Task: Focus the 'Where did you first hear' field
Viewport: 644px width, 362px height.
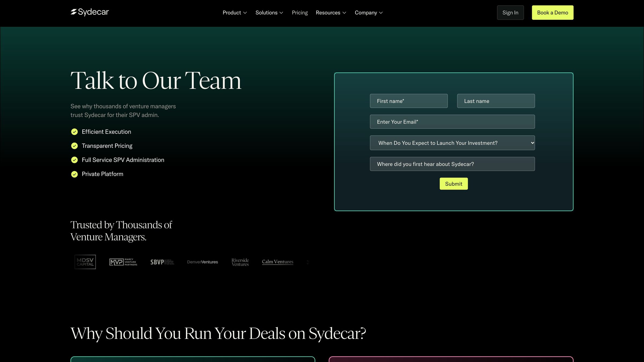Action: [452, 164]
